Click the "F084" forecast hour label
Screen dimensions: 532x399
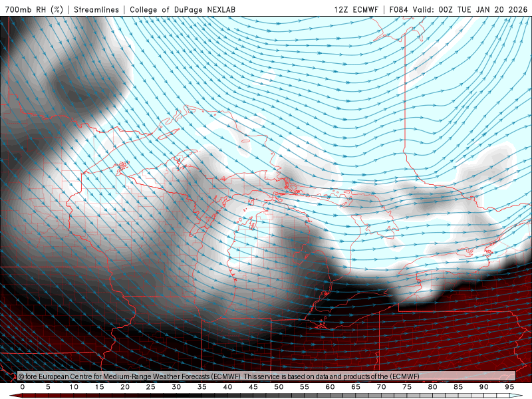[x=398, y=9]
